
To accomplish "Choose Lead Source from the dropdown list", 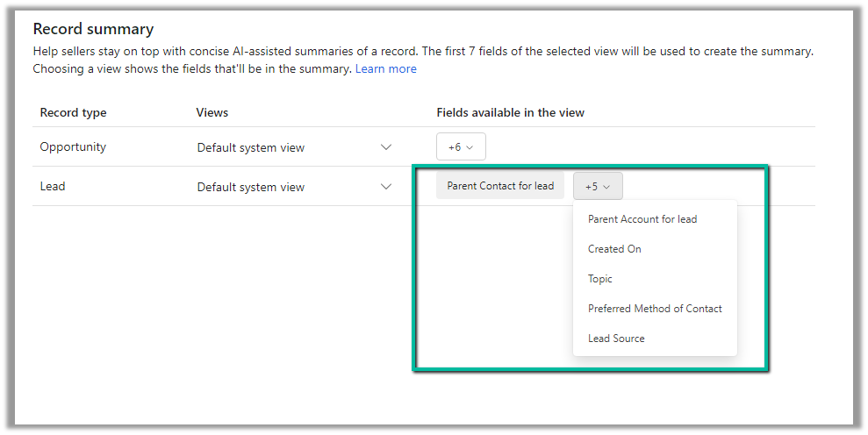I will point(616,339).
